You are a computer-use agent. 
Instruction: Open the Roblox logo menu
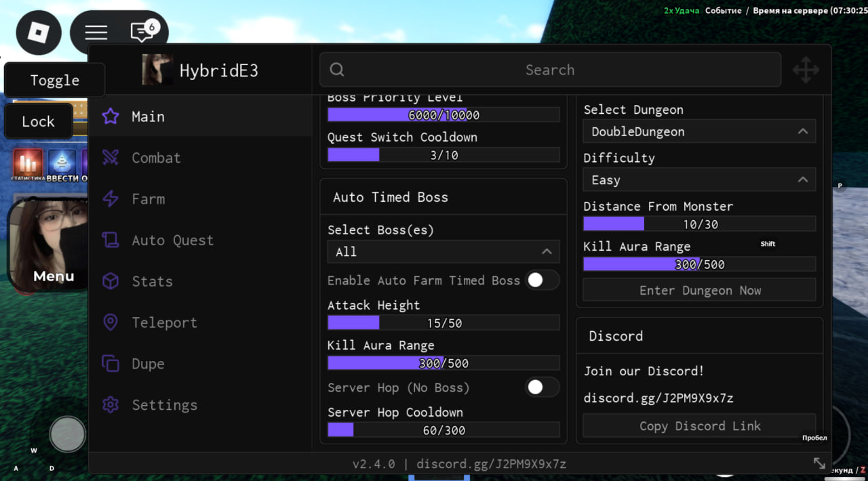(x=39, y=33)
